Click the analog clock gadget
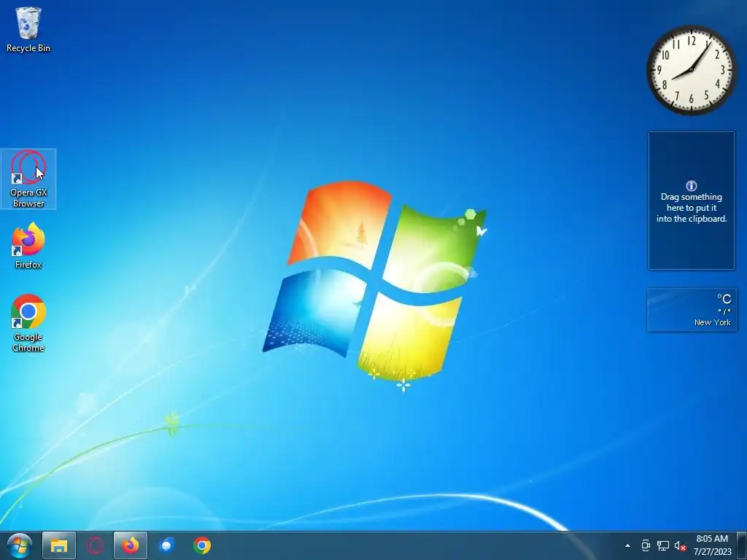The width and height of the screenshot is (747, 560). click(x=692, y=70)
